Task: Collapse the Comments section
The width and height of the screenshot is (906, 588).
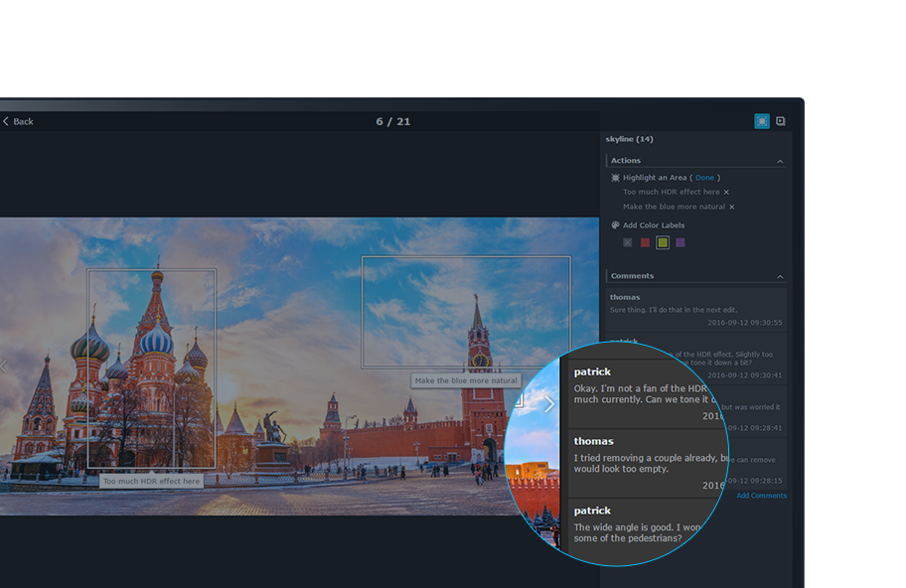Action: (x=780, y=276)
